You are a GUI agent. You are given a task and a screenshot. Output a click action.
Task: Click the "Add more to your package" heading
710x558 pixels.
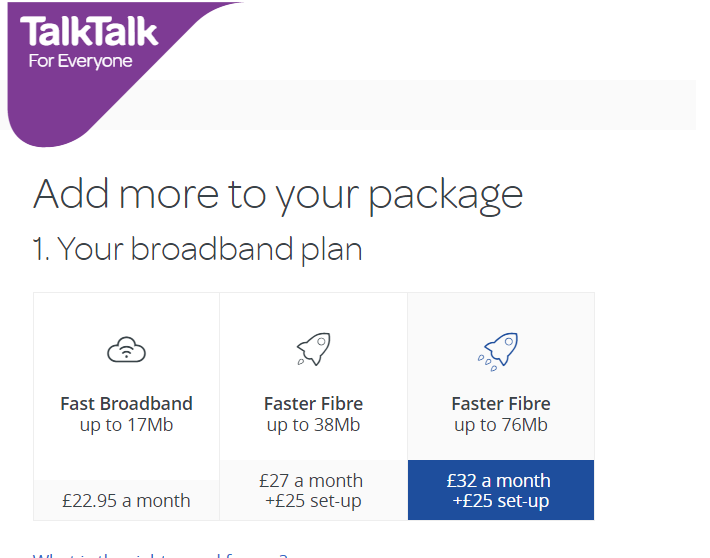click(278, 196)
